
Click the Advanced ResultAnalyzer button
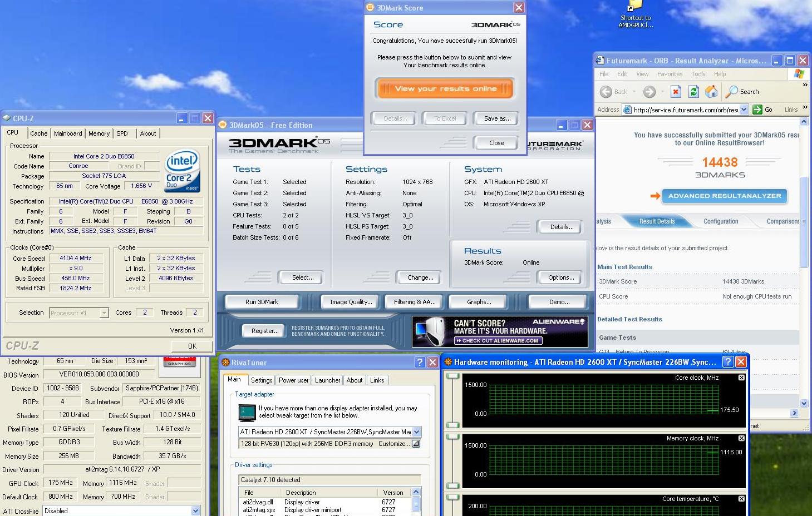click(724, 196)
